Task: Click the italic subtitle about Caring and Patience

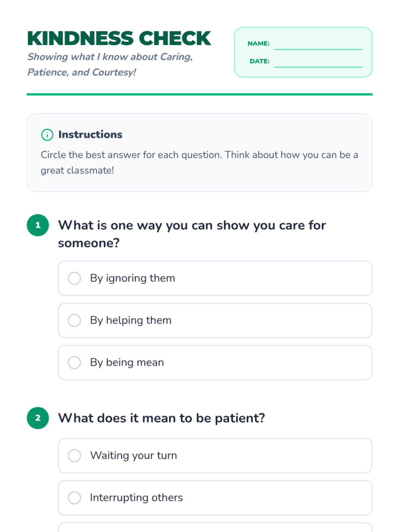Action: [110, 65]
